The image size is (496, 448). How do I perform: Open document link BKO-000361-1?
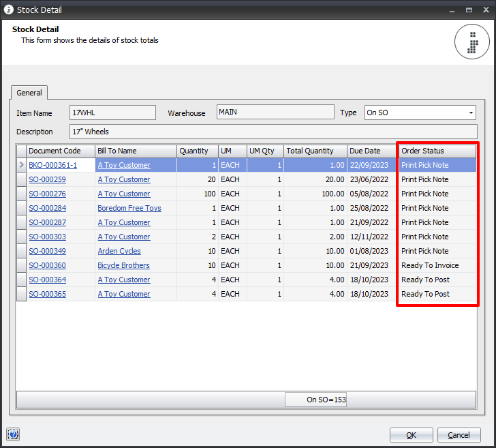point(52,165)
